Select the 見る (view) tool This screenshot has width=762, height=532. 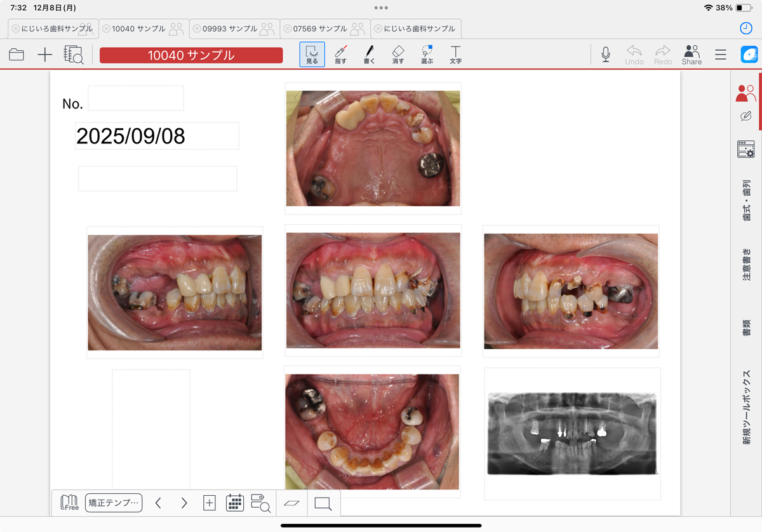coord(312,55)
